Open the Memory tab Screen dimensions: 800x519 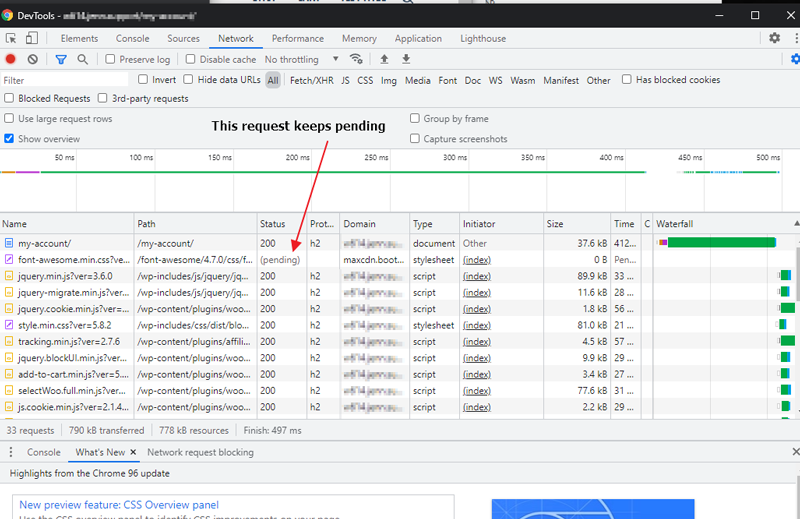pos(359,38)
